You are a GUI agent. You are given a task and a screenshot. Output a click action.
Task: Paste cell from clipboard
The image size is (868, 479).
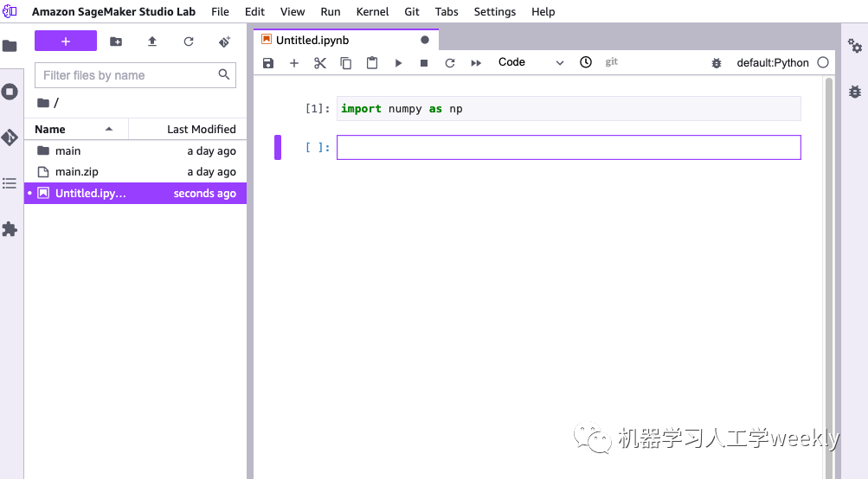tap(372, 63)
